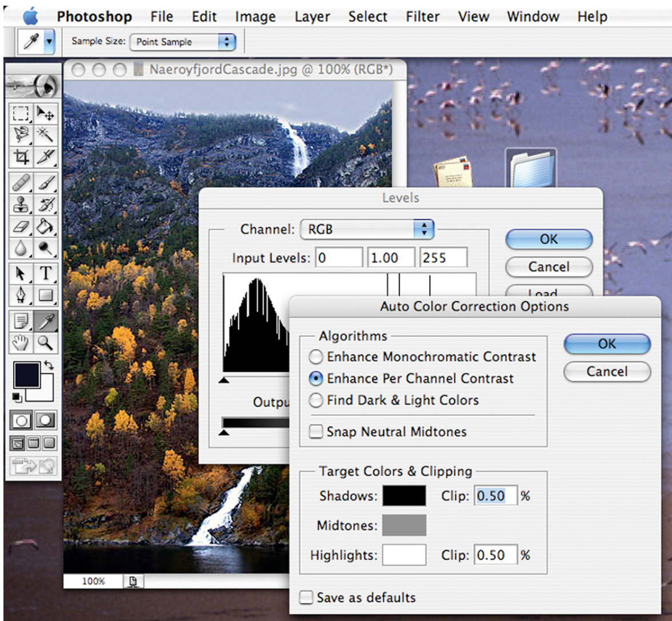Swap foreground and background colors

coord(49,365)
